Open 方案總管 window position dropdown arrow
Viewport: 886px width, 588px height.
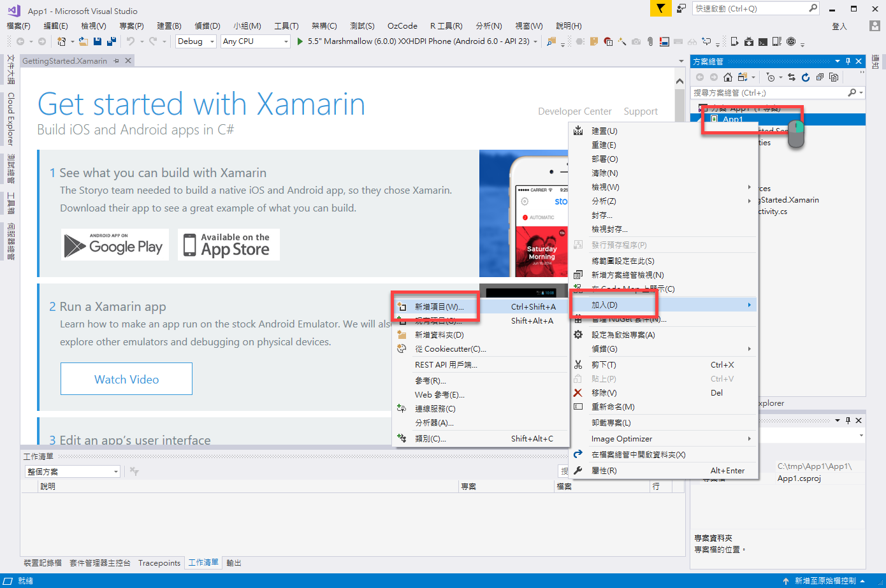838,61
